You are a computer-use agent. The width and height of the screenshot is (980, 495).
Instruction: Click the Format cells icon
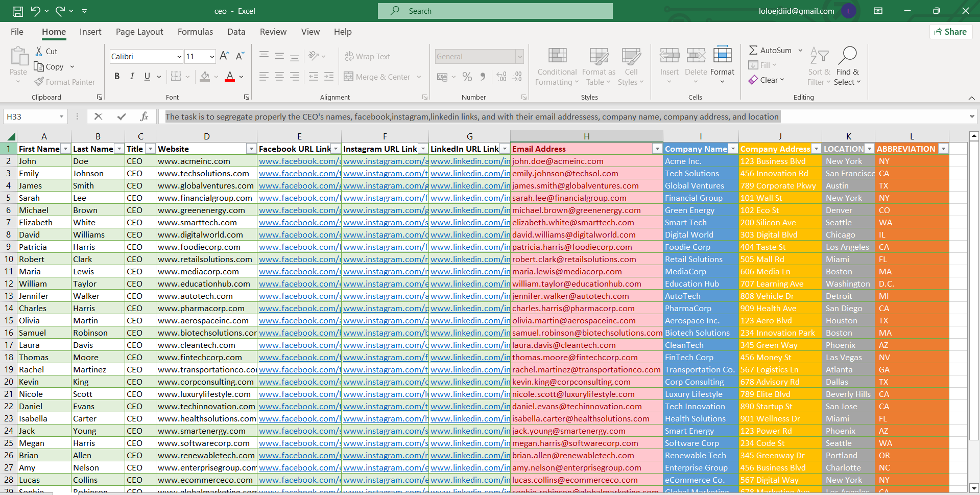[x=722, y=55]
